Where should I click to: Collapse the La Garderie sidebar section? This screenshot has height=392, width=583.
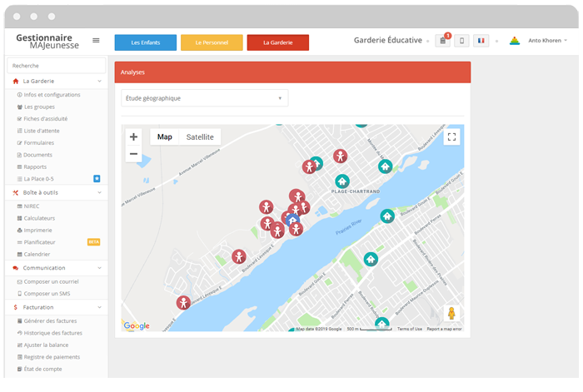99,82
